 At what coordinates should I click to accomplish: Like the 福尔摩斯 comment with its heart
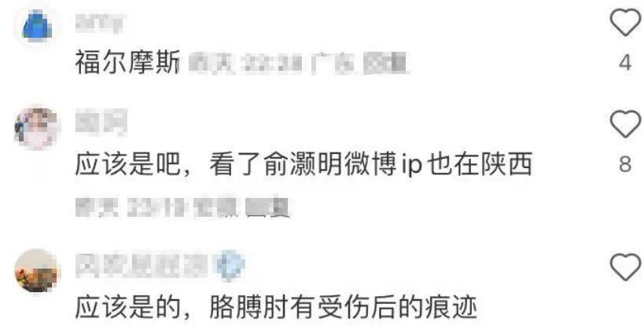(625, 23)
